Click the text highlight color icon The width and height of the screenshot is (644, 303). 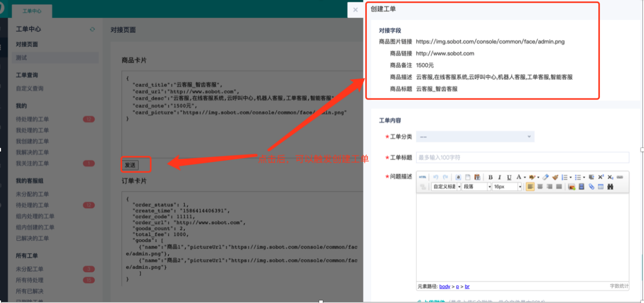[532, 177]
